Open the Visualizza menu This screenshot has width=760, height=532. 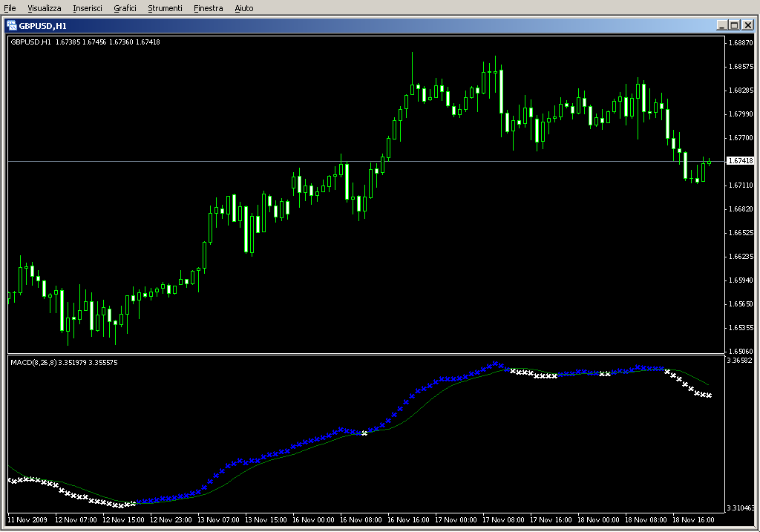click(45, 8)
